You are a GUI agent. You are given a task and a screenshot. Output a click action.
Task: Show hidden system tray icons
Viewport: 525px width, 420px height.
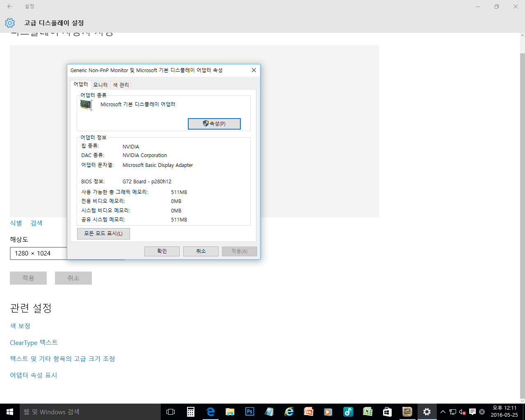click(443, 412)
